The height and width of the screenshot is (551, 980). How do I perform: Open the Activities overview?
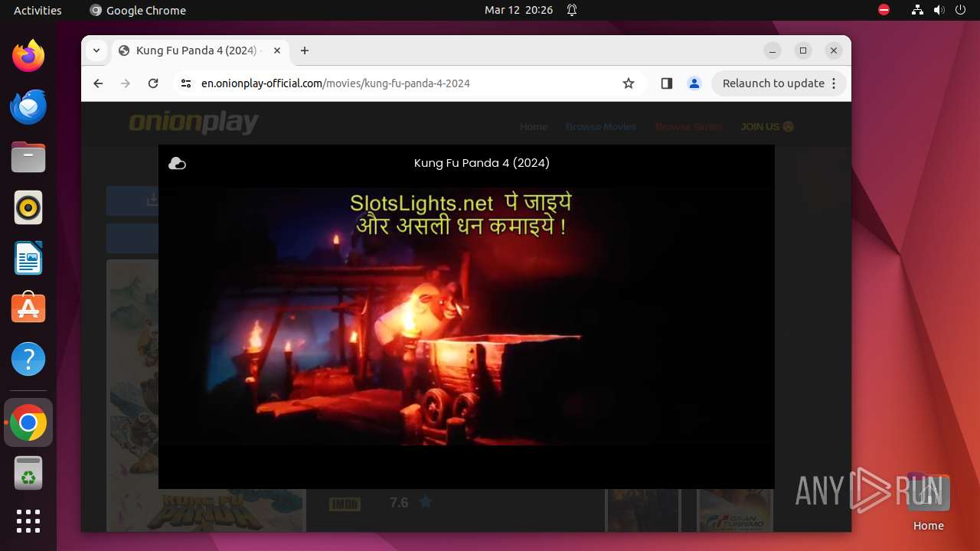pos(38,10)
